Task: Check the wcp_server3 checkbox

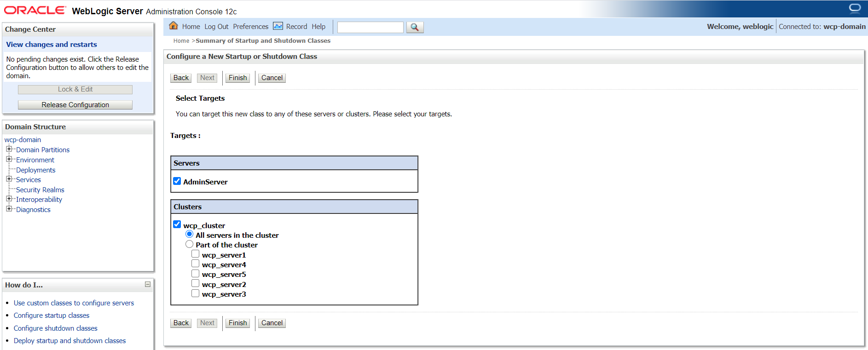Action: [196, 293]
